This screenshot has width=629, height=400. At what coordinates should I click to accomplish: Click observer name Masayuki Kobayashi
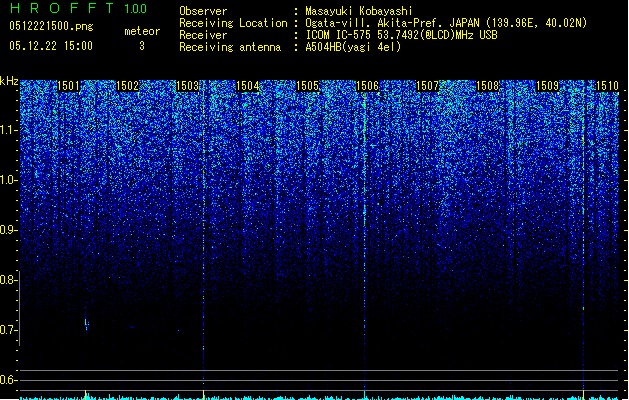point(359,11)
